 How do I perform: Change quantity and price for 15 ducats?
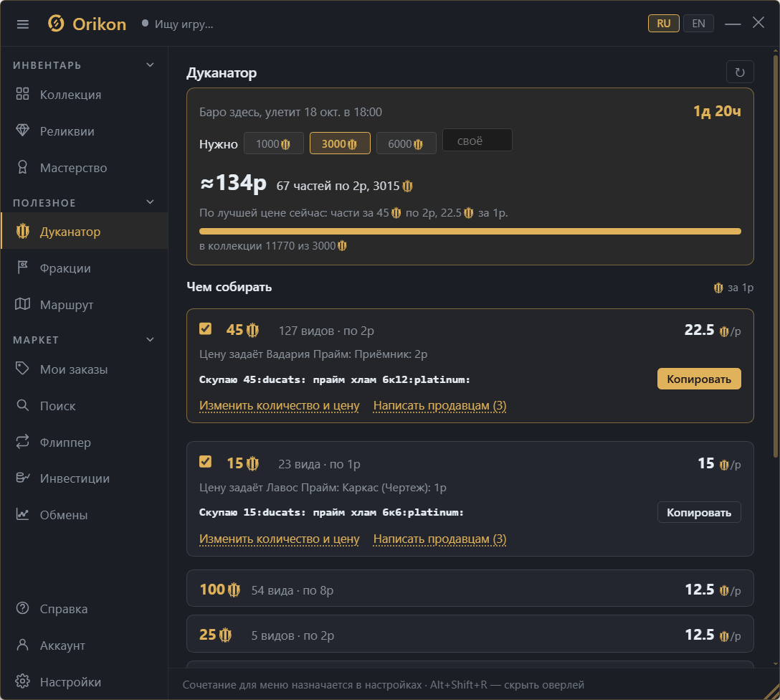point(279,539)
